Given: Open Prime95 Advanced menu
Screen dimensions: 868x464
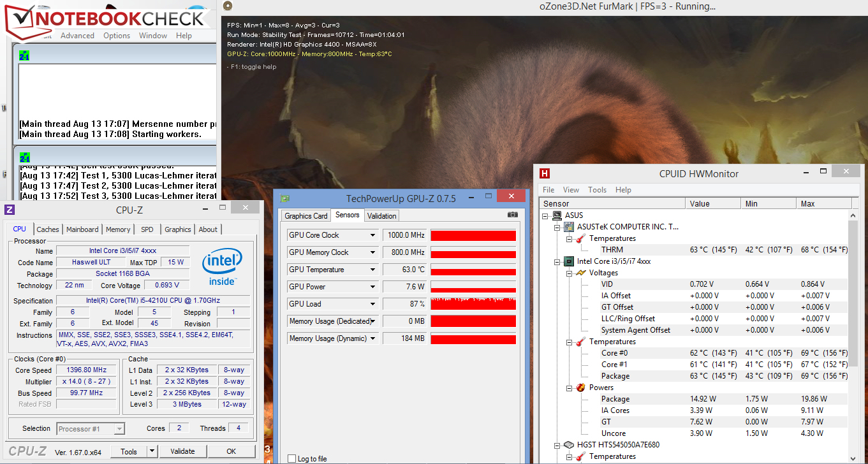Looking at the screenshot, I should coord(77,36).
